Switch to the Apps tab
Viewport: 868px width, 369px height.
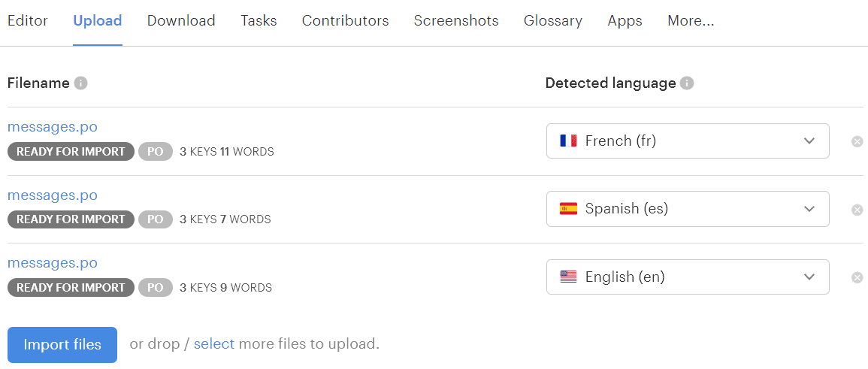pos(625,21)
